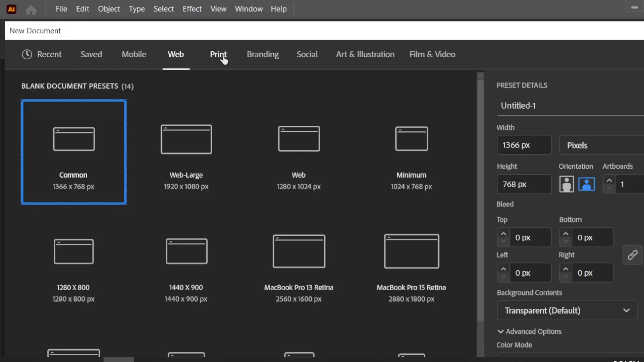Select landscape orientation icon

tap(587, 184)
